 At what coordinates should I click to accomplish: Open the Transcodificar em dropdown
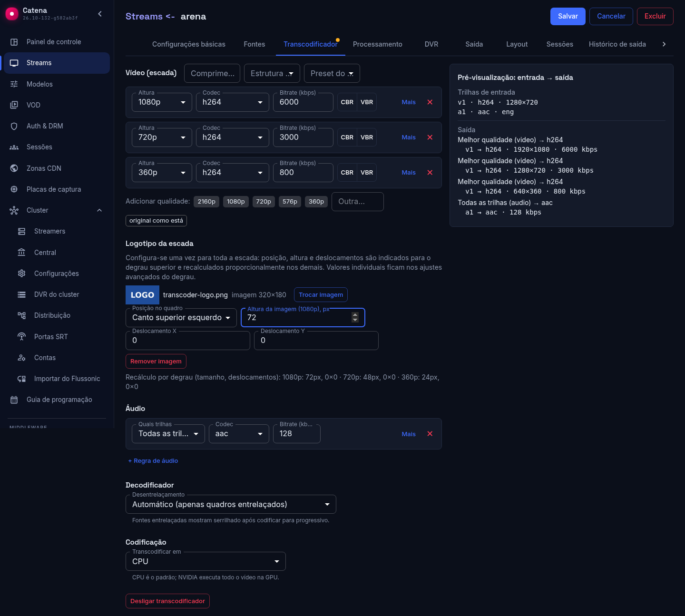(x=205, y=561)
